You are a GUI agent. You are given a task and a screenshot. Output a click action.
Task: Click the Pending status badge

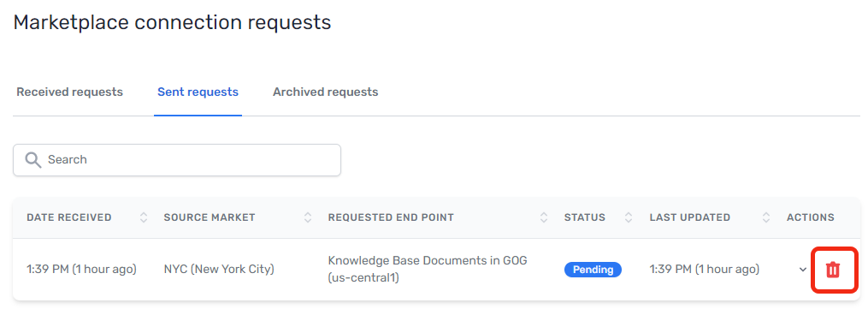click(593, 270)
